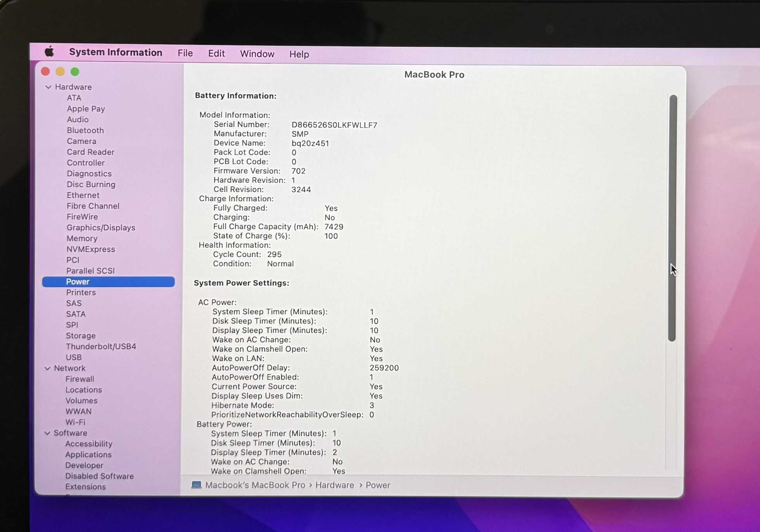Click AutoPowerOff Delay value 259200
Image resolution: width=760 pixels, height=532 pixels.
click(384, 368)
